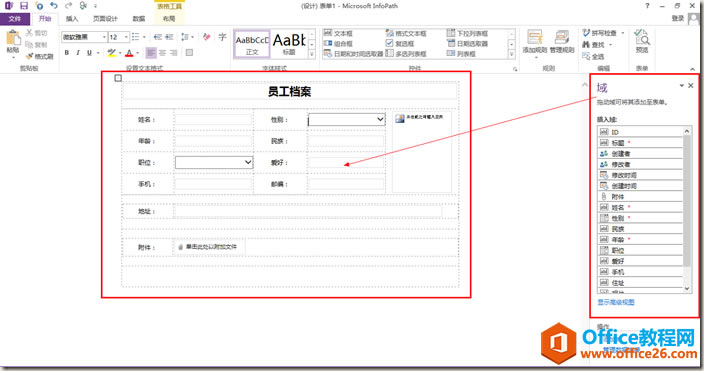The height and width of the screenshot is (371, 704).
Task: Decrease the indent
Action: click(158, 37)
